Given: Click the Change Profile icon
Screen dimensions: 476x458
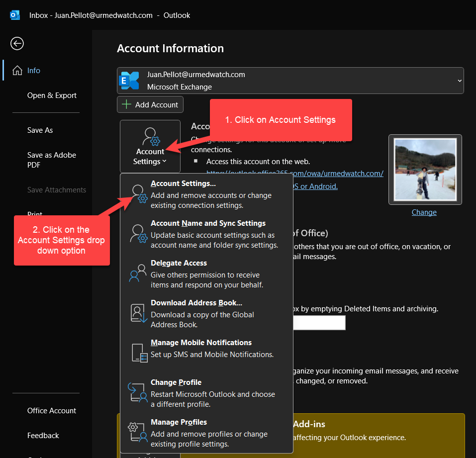Looking at the screenshot, I should coord(137,392).
